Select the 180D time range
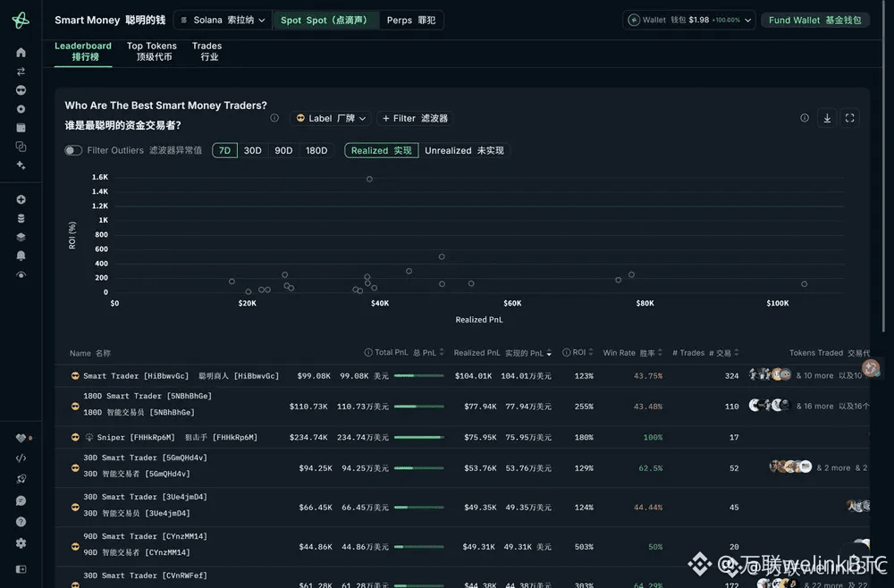The height and width of the screenshot is (588, 894). click(x=316, y=150)
